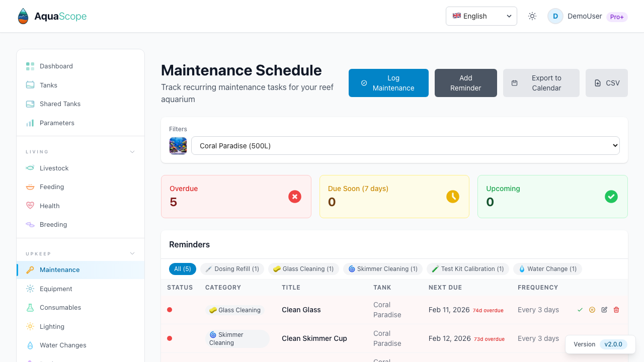The image size is (644, 362).
Task: Select the Skimmer Cleaning filter tab
Action: pos(382,268)
